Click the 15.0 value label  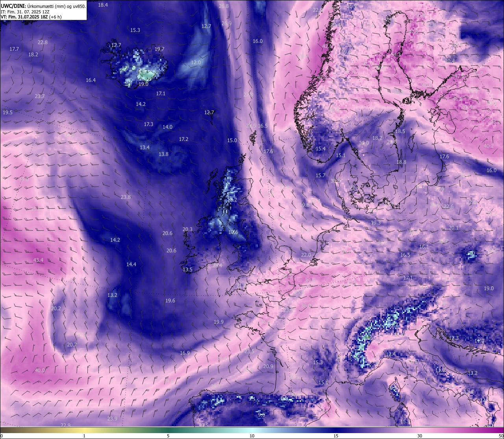click(232, 140)
